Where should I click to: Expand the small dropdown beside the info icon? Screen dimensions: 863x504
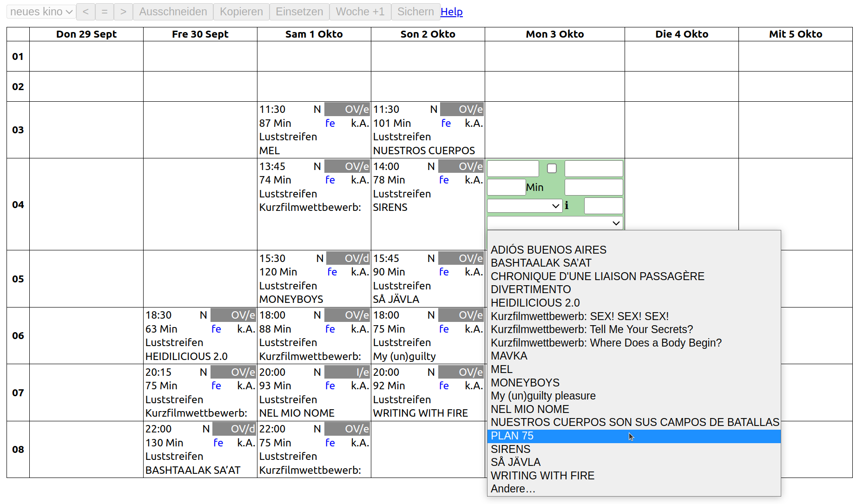pos(524,206)
